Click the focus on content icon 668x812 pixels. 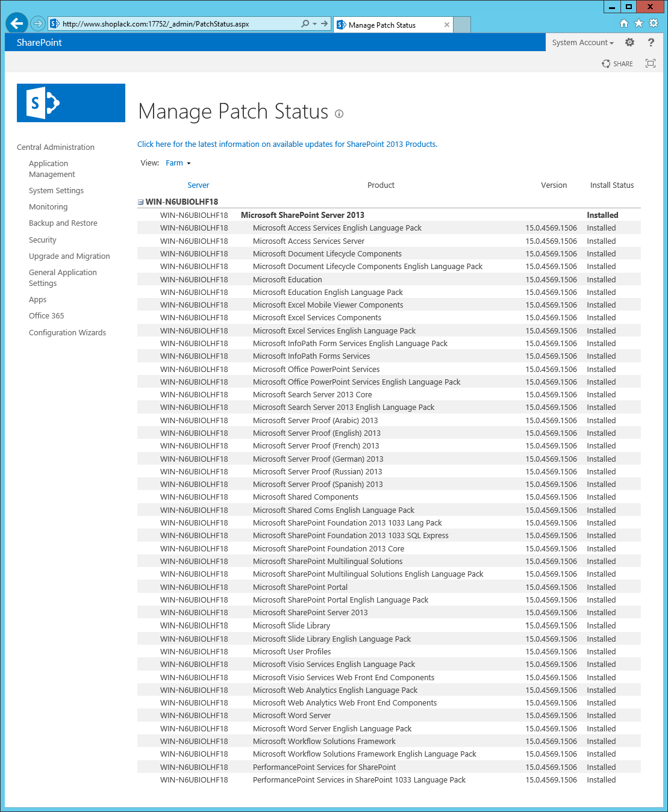pyautogui.click(x=651, y=63)
